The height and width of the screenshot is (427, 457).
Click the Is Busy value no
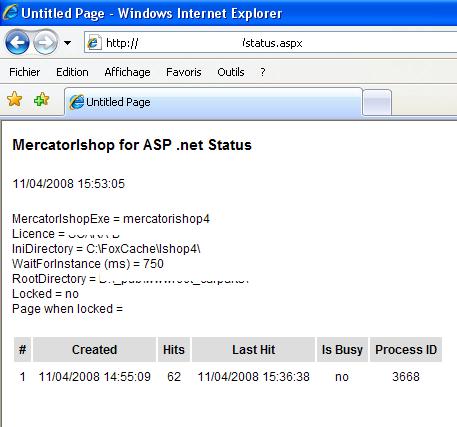point(342,377)
